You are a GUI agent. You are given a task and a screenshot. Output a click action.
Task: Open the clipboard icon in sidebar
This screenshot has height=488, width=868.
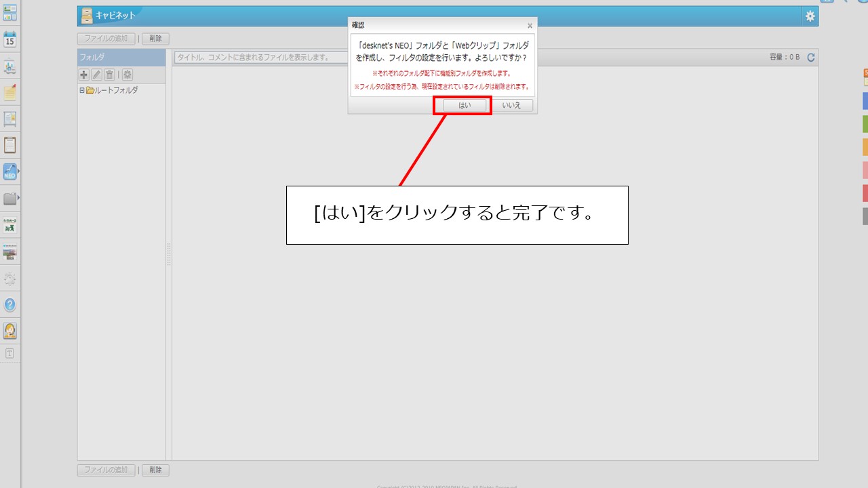[10, 145]
